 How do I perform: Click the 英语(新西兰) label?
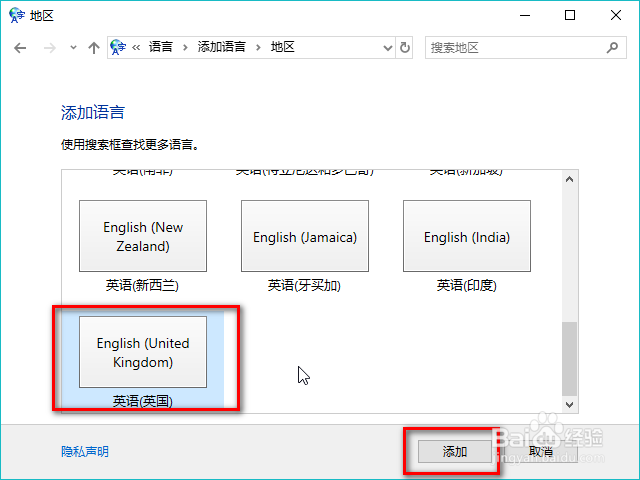(x=142, y=285)
